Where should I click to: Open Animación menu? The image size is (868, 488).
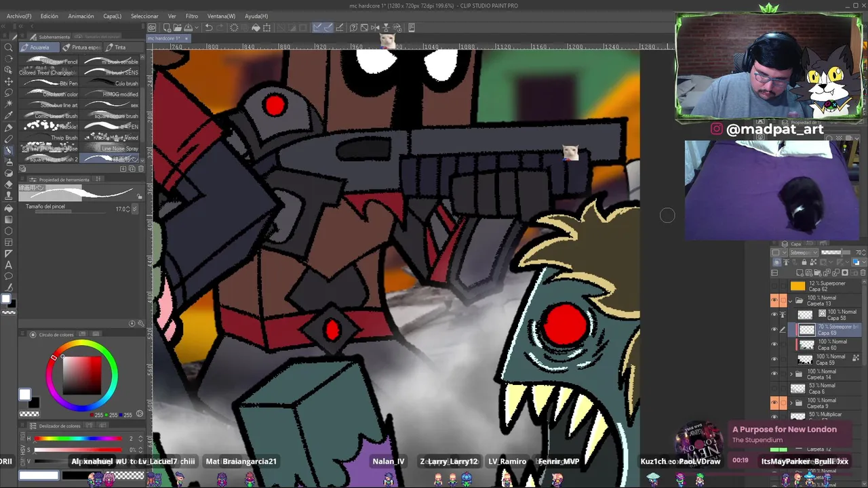(81, 16)
